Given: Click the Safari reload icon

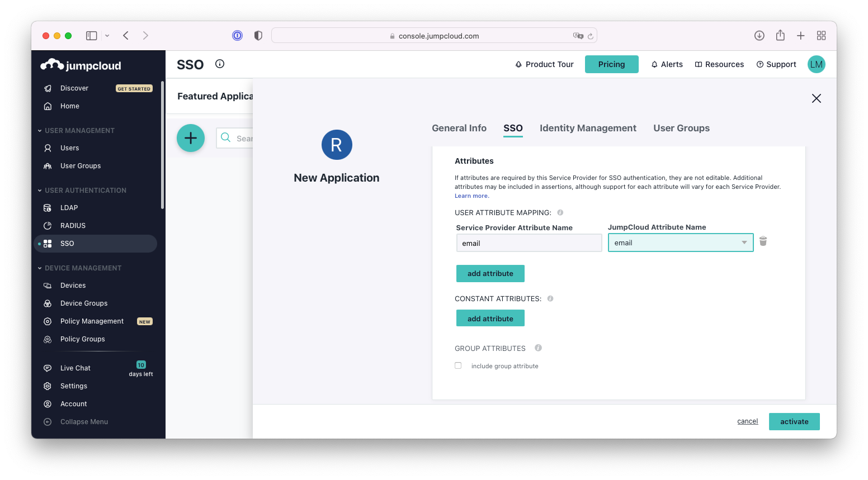Looking at the screenshot, I should click(x=590, y=36).
